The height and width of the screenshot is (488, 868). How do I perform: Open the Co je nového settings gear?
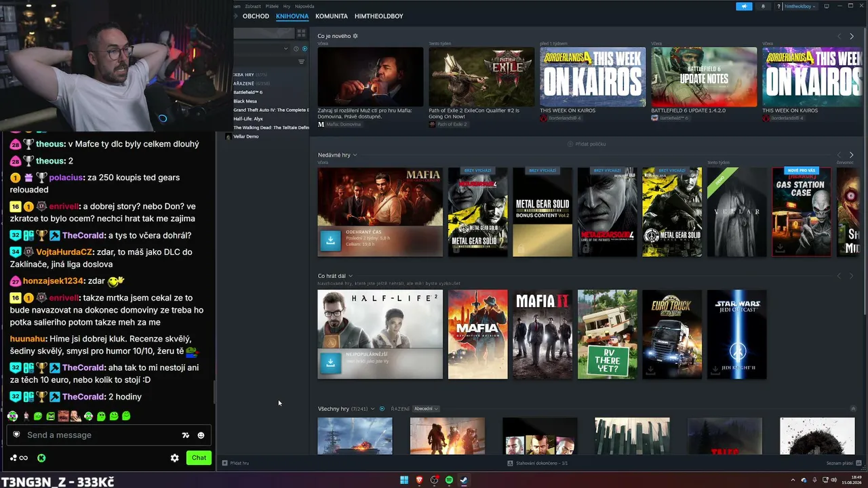pyautogui.click(x=355, y=36)
